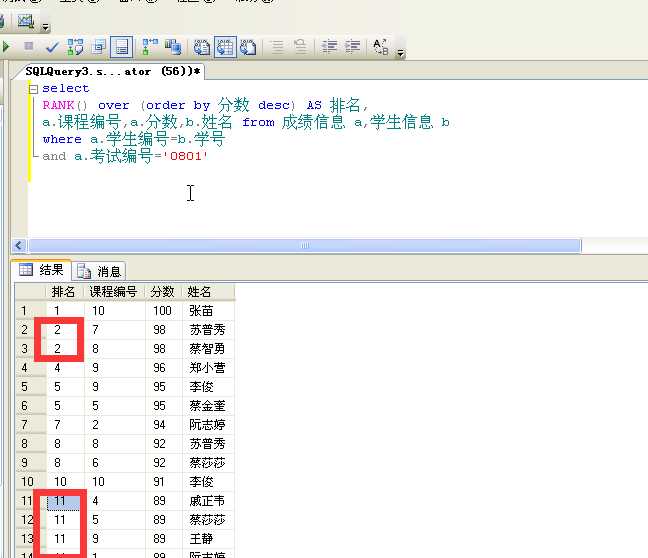This screenshot has width=648, height=558.
Task: Click the name cell 王静
Action: click(208, 539)
